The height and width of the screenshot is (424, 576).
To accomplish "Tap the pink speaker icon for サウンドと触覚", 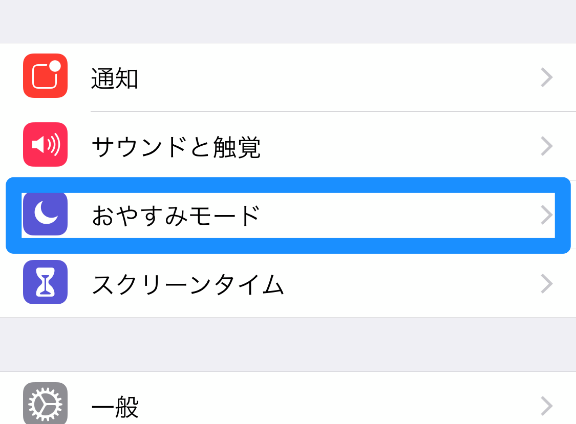I will click(x=45, y=144).
